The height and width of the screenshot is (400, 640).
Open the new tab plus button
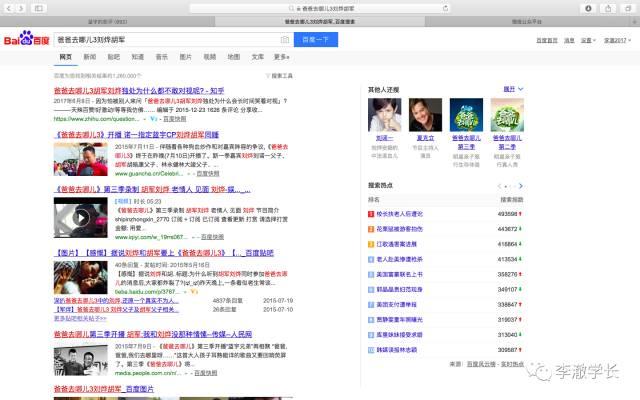click(x=636, y=21)
